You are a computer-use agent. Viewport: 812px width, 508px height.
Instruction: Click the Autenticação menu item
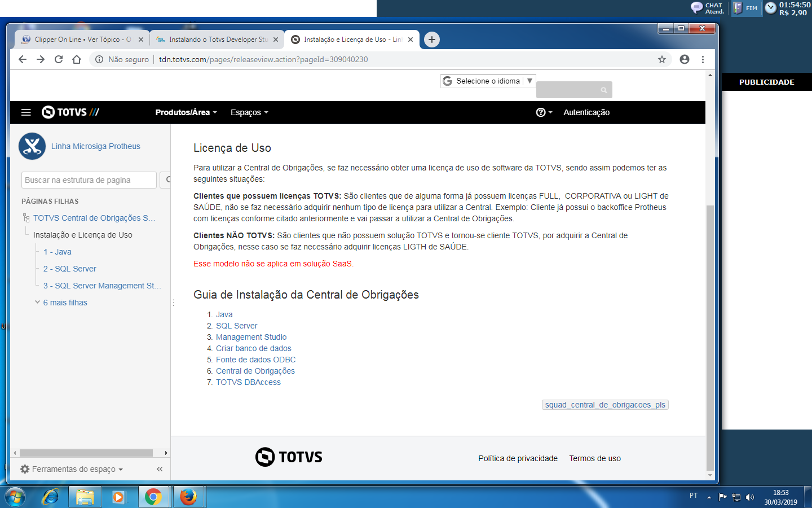coord(586,112)
